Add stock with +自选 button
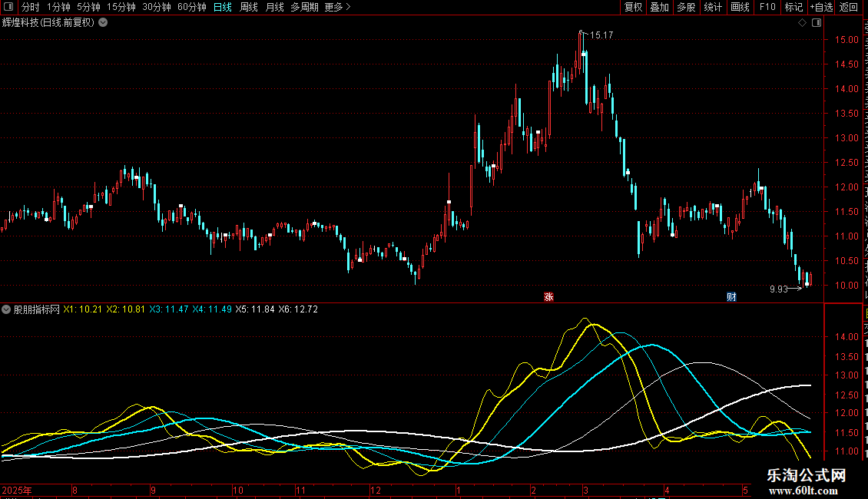The width and height of the screenshot is (868, 499). pos(821,7)
